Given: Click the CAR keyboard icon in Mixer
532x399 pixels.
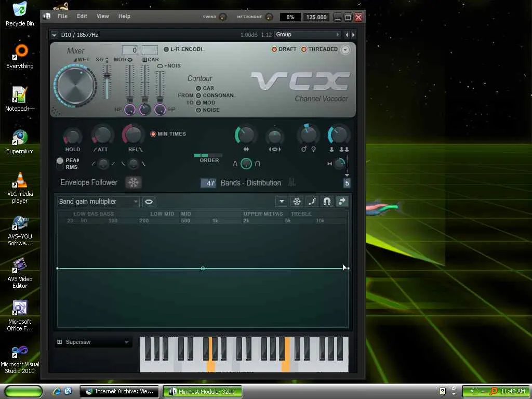Looking at the screenshot, I should (144, 60).
